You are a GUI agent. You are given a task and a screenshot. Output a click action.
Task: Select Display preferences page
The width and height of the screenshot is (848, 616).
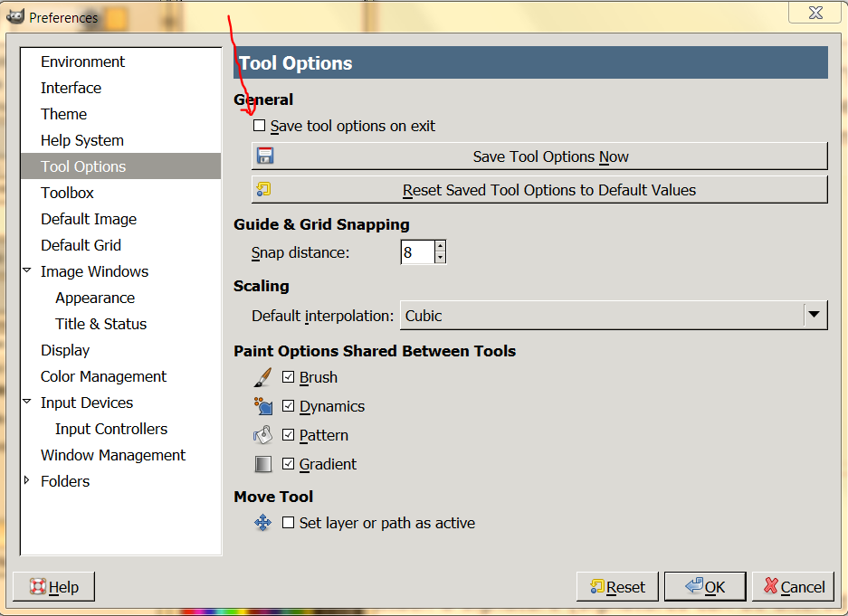pos(65,350)
